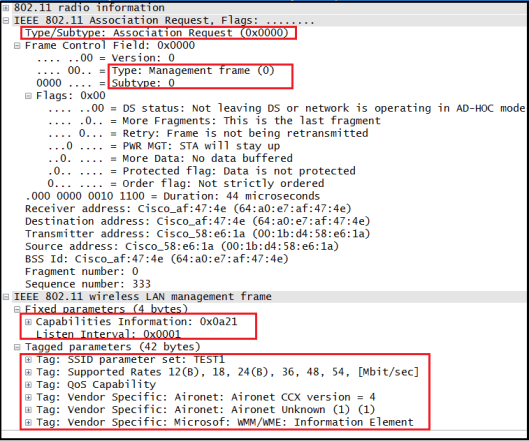The image size is (529, 441).
Task: Select the Receiver address line
Action: [x=188, y=209]
